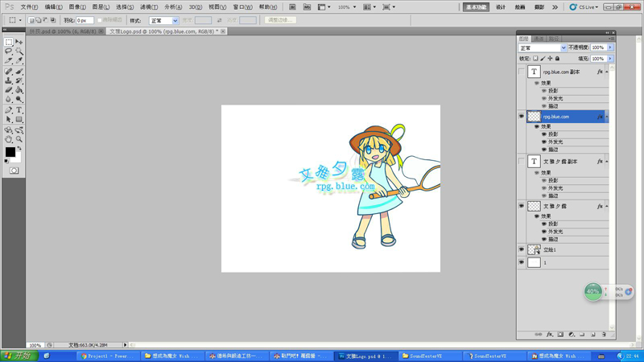Open the 填充 fill slider arrow
Image resolution: width=644 pixels, height=362 pixels.
(x=610, y=59)
